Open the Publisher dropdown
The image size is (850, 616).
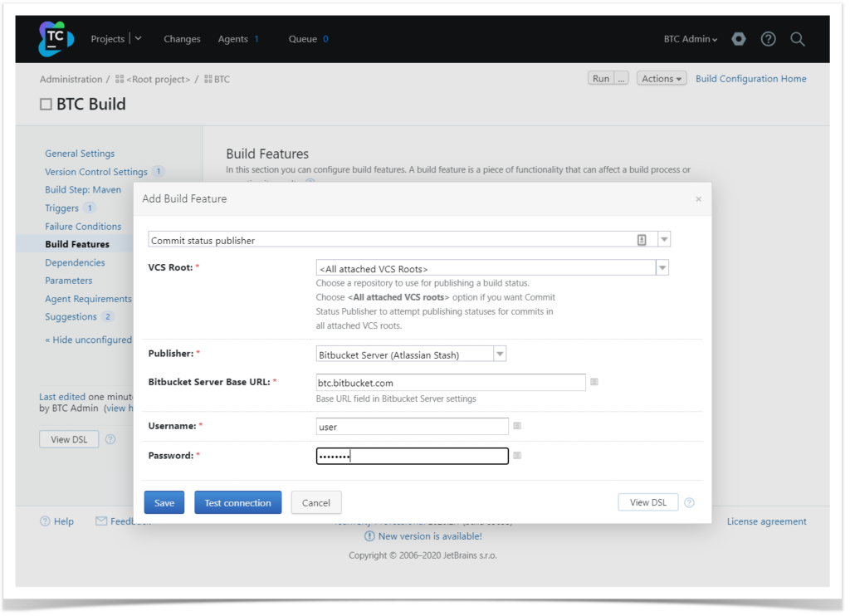[501, 353]
